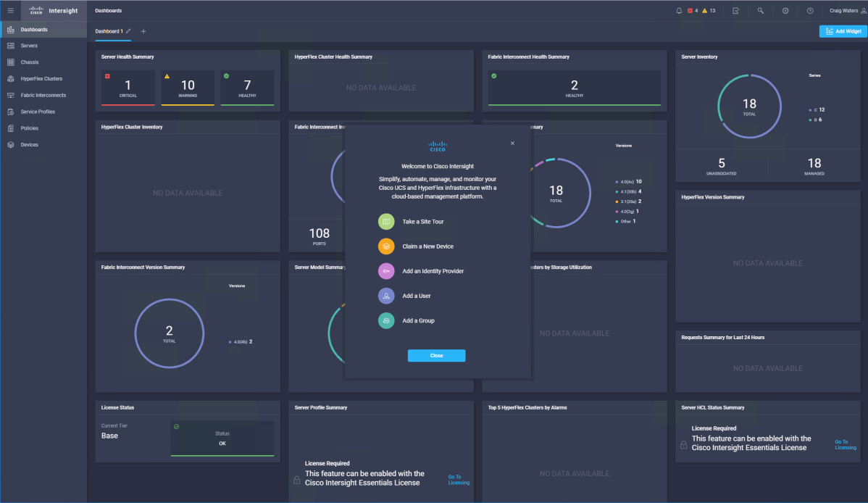Screen dimensions: 868x503
Task: Open the notifications bell
Action: 677,10
